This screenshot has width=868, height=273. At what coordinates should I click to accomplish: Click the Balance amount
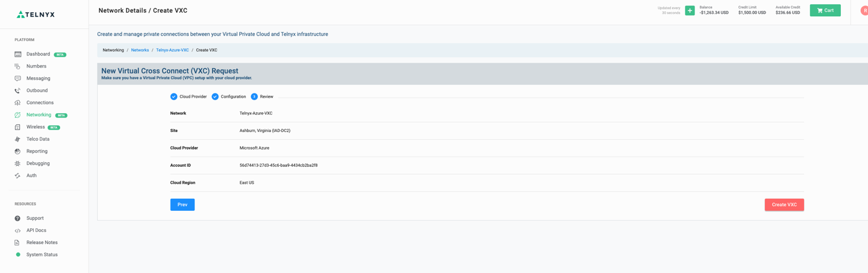coord(714,13)
